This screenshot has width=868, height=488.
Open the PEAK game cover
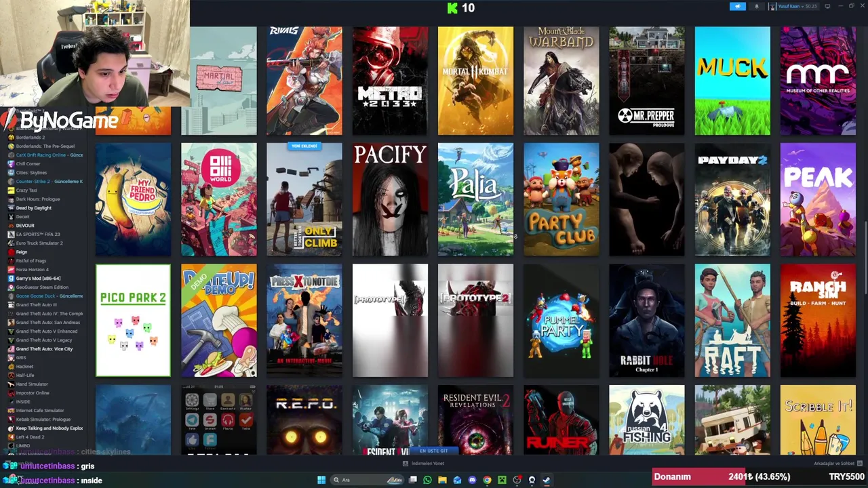tap(818, 199)
